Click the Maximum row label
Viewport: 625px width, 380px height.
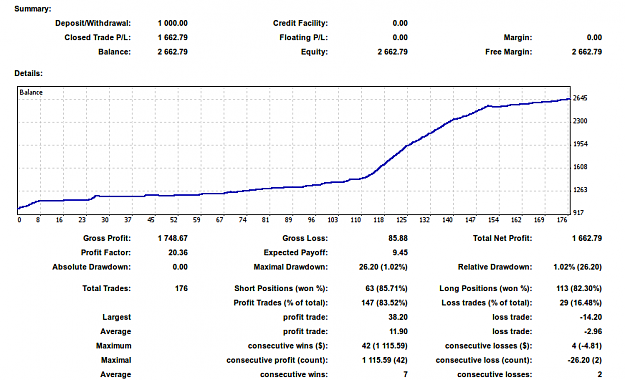click(x=114, y=346)
